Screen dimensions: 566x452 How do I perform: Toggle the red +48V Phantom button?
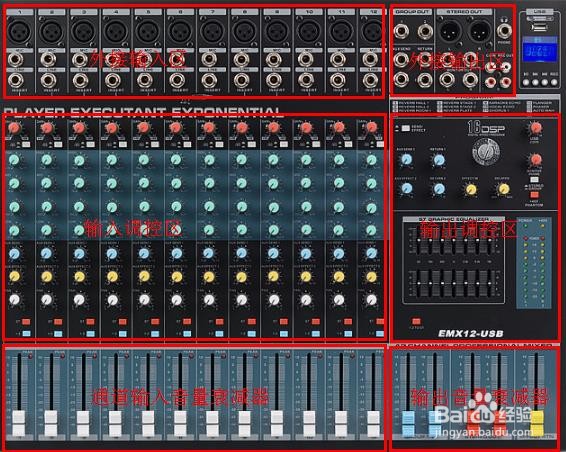click(534, 194)
